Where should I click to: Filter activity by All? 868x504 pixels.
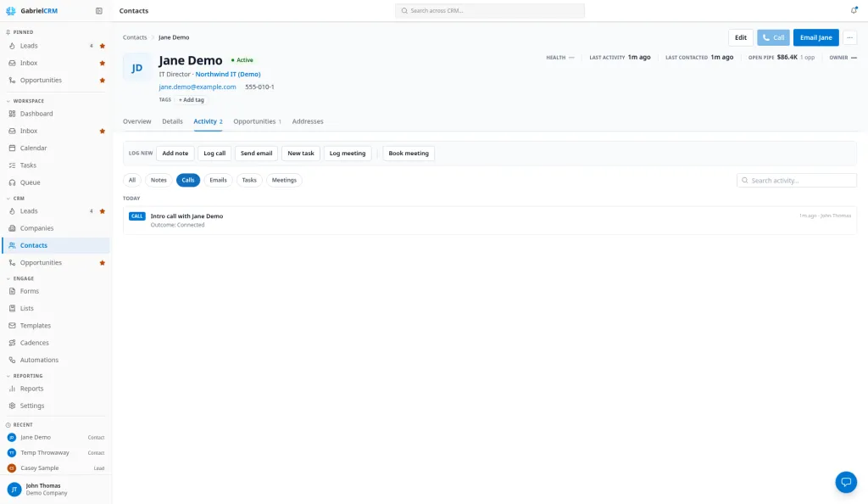coord(131,180)
